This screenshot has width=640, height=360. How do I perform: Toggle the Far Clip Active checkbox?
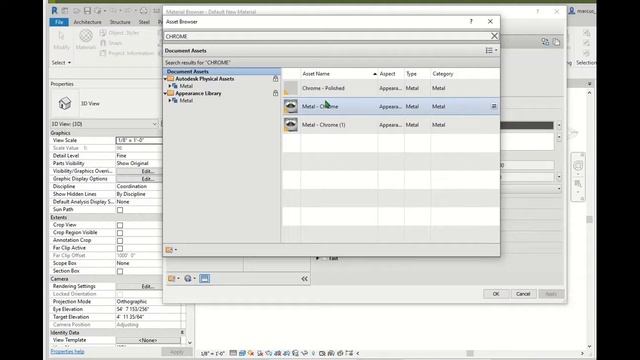pos(120,249)
